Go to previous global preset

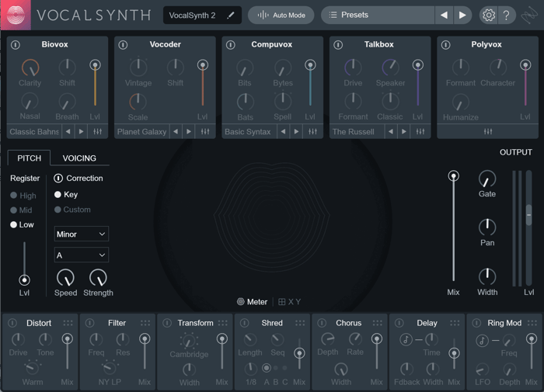coord(444,15)
